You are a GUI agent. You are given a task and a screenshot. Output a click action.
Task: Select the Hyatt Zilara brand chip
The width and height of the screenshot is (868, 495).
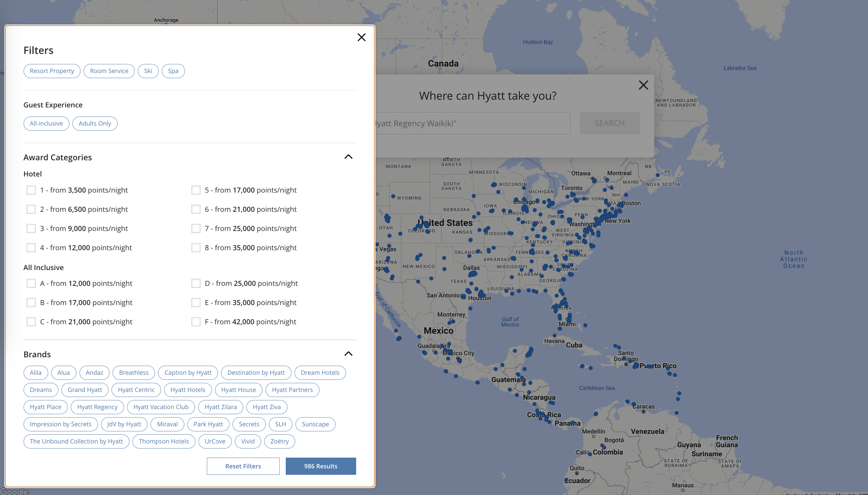pyautogui.click(x=220, y=407)
